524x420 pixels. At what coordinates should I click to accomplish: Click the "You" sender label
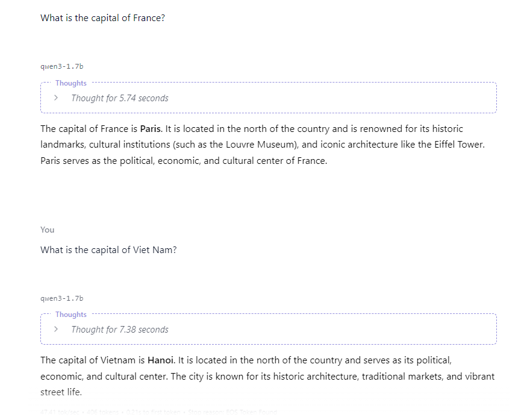tap(47, 230)
